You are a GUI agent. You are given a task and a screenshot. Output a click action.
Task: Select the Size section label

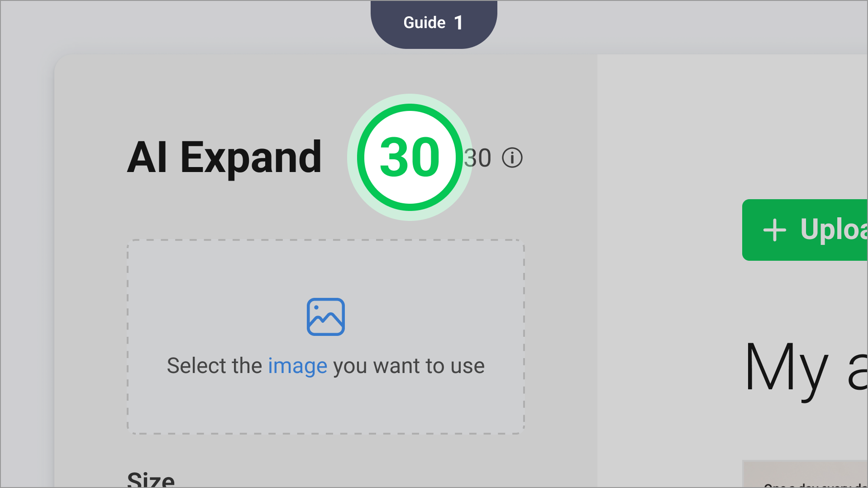click(x=151, y=479)
